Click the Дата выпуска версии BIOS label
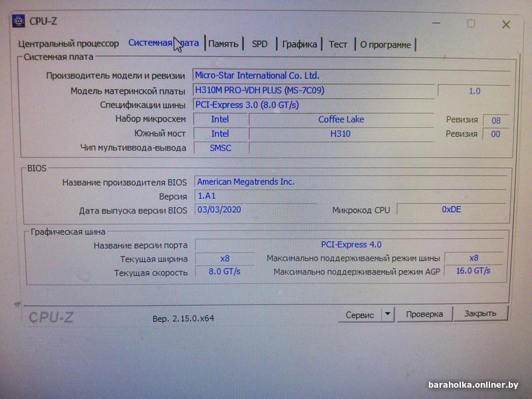The width and height of the screenshot is (532, 399). (133, 211)
